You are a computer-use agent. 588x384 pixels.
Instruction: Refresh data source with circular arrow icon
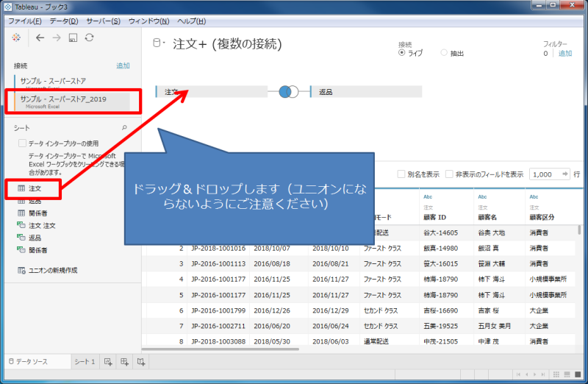pos(89,38)
